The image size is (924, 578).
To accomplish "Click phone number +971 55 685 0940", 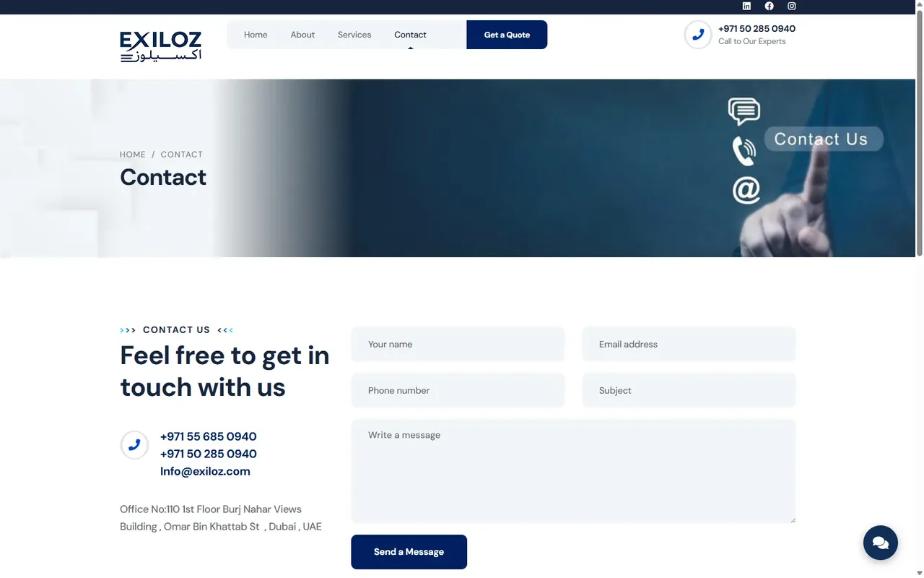I will coord(209,436).
